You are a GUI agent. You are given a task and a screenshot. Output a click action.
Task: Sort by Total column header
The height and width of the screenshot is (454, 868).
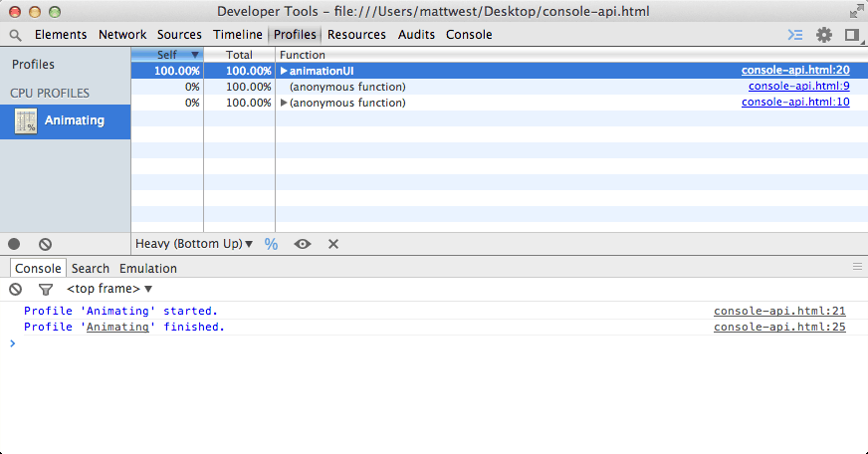239,55
